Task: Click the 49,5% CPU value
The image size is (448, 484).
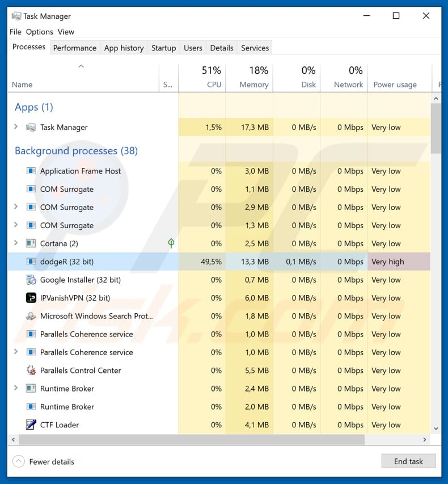Action: (211, 262)
